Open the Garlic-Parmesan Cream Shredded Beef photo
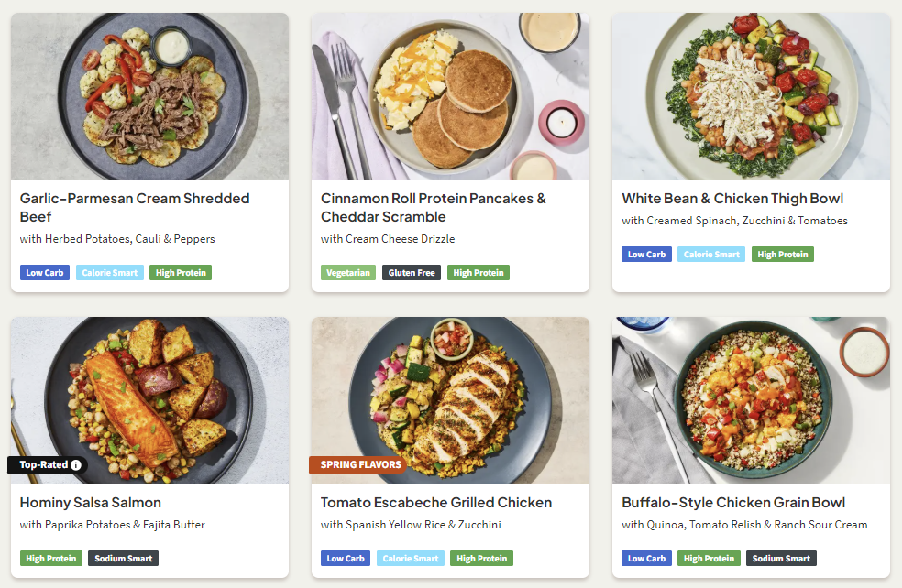Image resolution: width=902 pixels, height=588 pixels. click(x=149, y=96)
